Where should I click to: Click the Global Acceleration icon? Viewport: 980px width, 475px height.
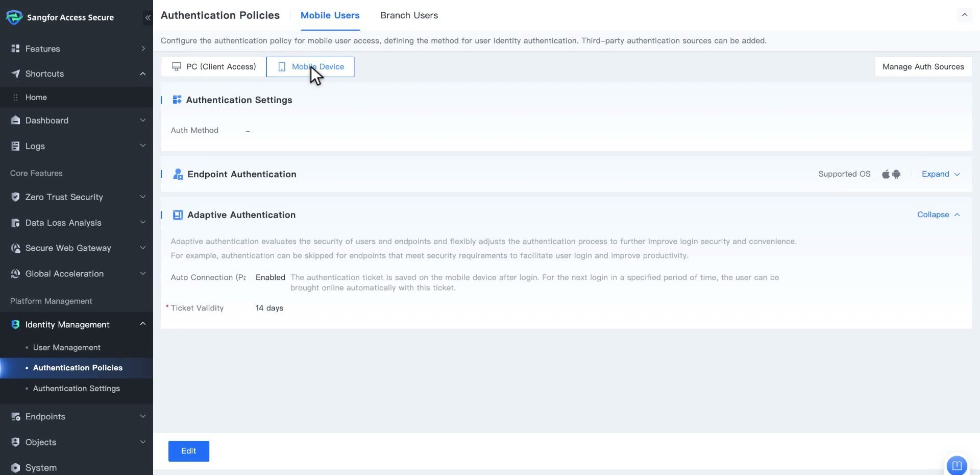15,274
